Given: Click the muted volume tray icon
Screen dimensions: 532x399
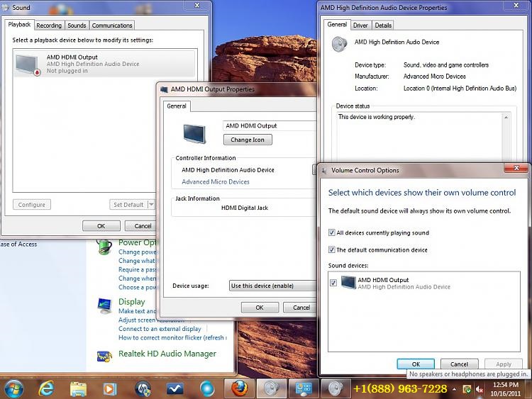Looking at the screenshot, I should [480, 389].
